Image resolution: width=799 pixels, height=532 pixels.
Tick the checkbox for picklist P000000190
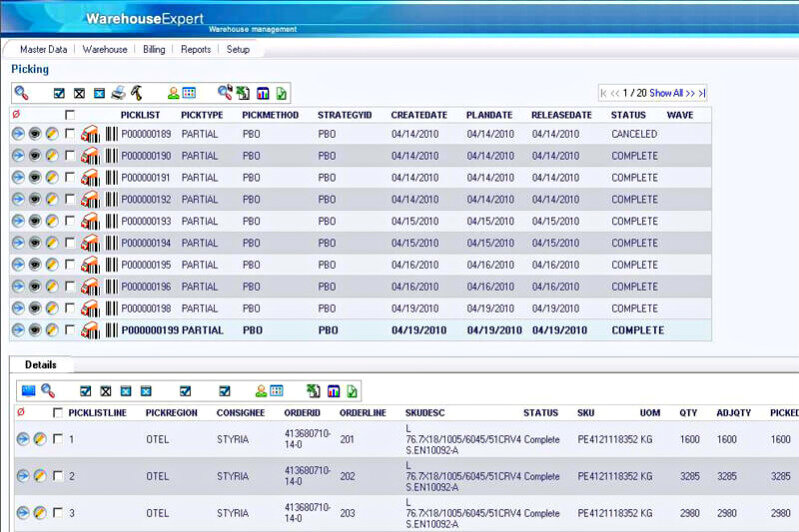pos(70,156)
